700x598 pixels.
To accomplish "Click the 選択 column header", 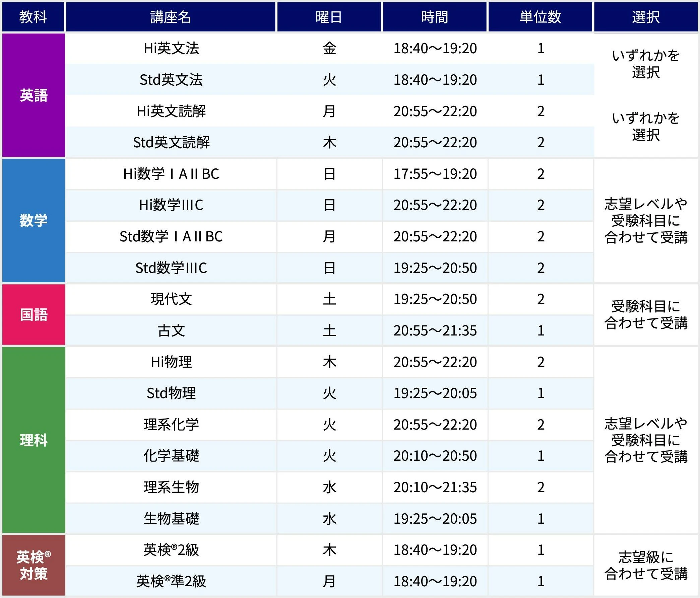I will [x=646, y=17].
